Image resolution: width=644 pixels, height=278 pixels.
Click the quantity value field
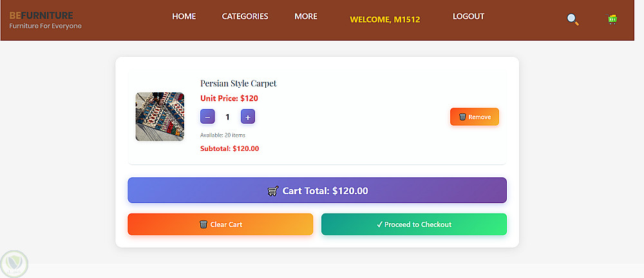[228, 117]
